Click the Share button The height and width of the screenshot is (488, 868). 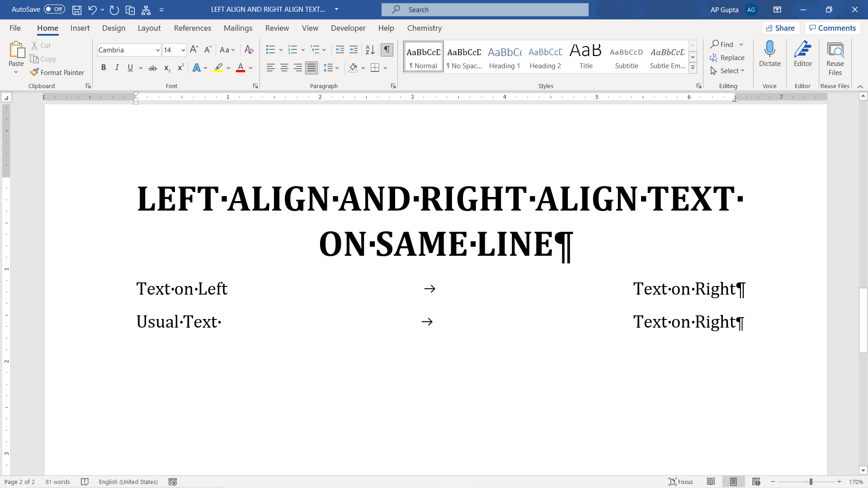point(782,28)
